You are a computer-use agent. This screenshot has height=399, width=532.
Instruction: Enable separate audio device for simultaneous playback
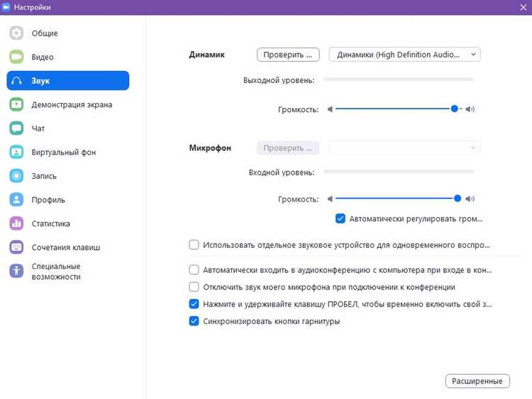pyautogui.click(x=194, y=244)
